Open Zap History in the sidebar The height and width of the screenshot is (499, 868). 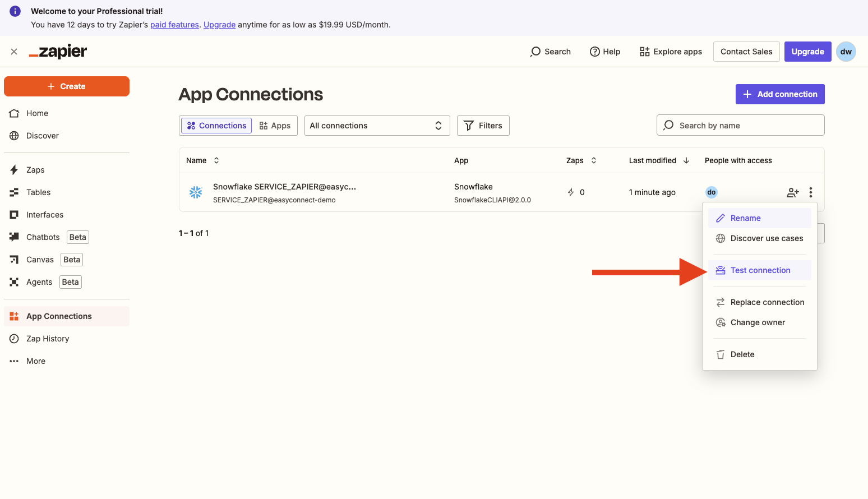point(67,339)
